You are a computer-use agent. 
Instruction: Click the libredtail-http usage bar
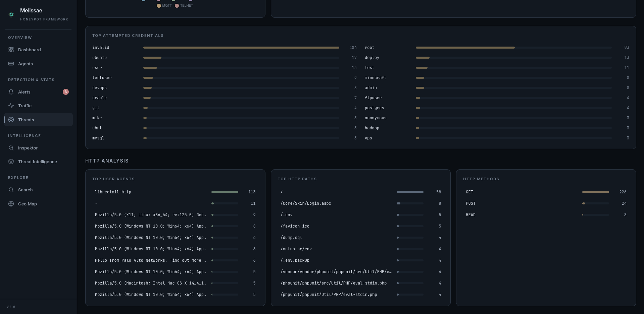click(225, 192)
